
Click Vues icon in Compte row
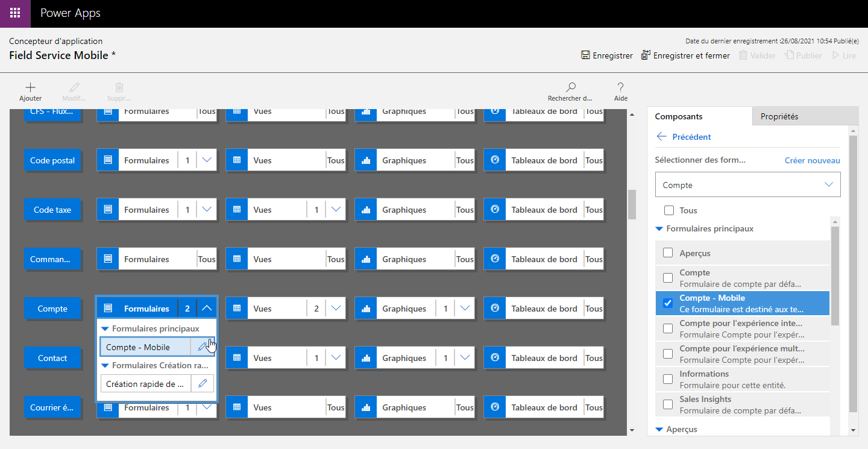(x=237, y=309)
